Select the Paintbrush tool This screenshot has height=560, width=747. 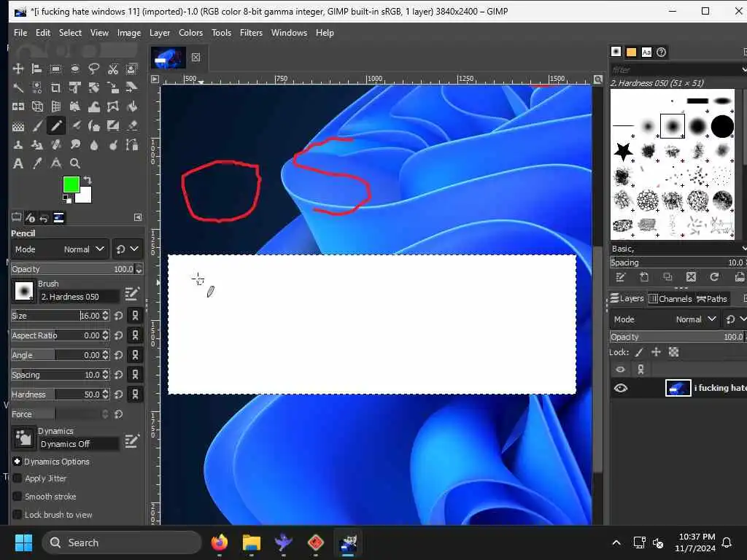36,125
